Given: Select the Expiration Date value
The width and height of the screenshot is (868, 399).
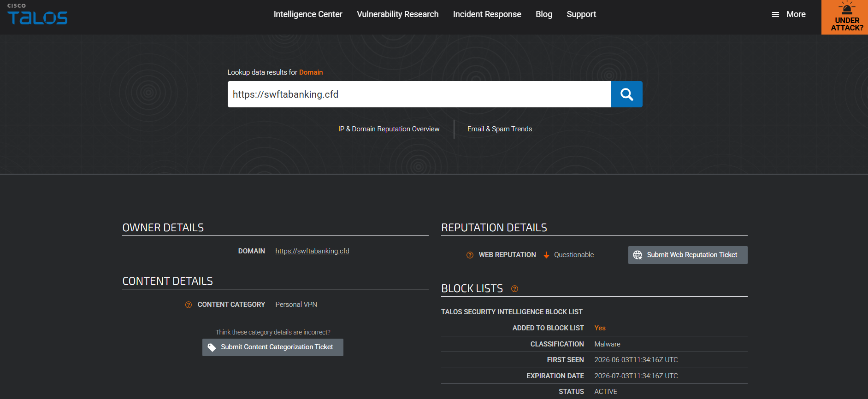Looking at the screenshot, I should coord(636,376).
